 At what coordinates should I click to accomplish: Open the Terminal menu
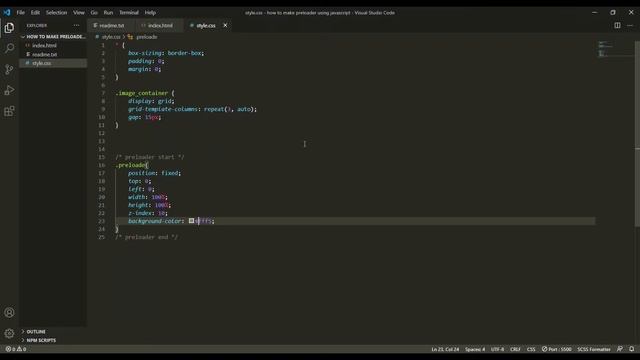point(129,13)
